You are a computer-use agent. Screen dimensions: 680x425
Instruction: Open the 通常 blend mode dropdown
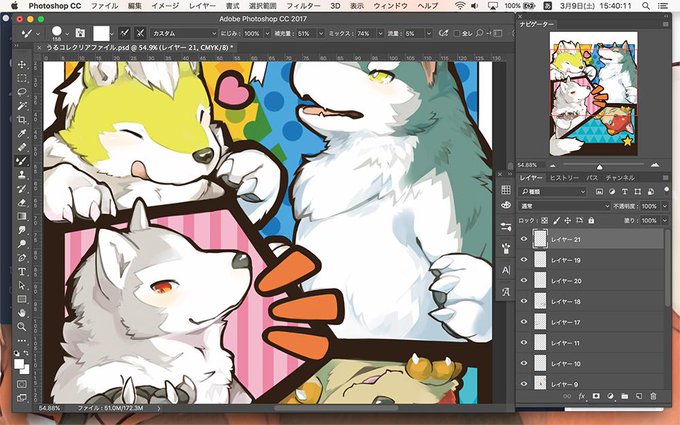(x=564, y=206)
